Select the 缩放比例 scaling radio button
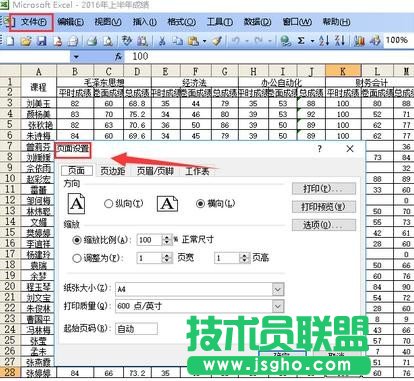Image resolution: width=414 pixels, height=381 pixels. [77, 240]
